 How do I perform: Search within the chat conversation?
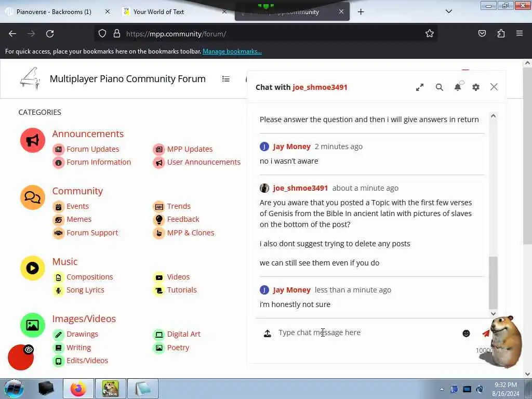point(440,87)
